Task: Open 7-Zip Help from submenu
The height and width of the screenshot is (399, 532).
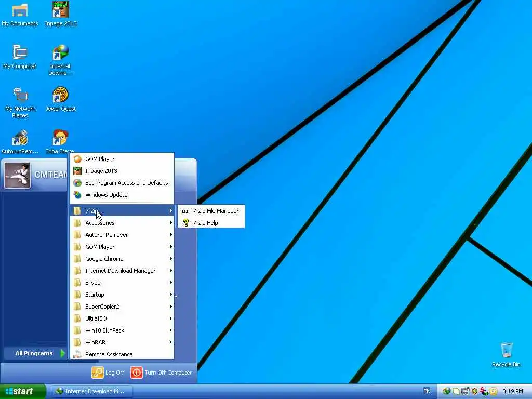Action: click(x=211, y=223)
